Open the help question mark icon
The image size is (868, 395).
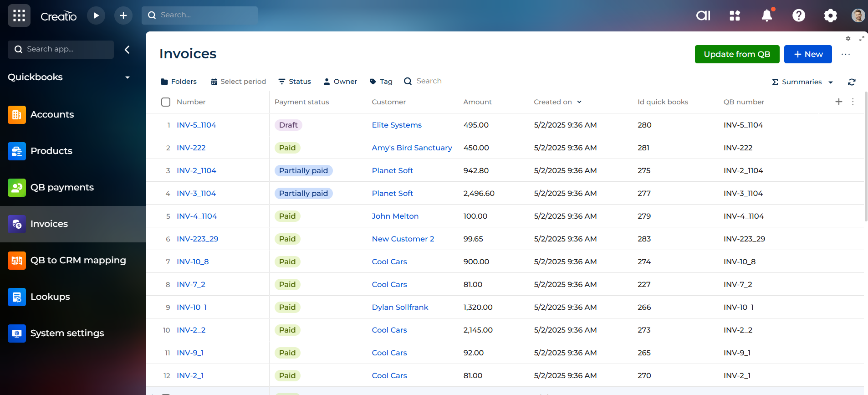(x=799, y=15)
